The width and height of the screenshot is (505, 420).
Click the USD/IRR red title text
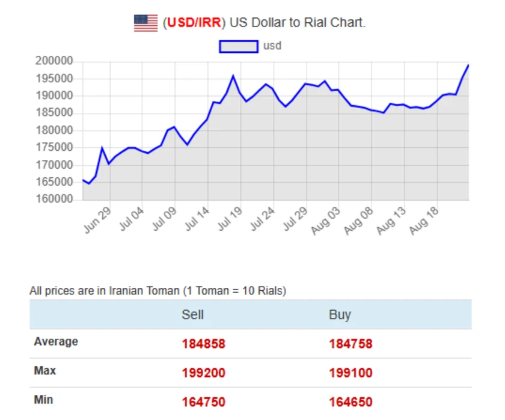(x=194, y=22)
